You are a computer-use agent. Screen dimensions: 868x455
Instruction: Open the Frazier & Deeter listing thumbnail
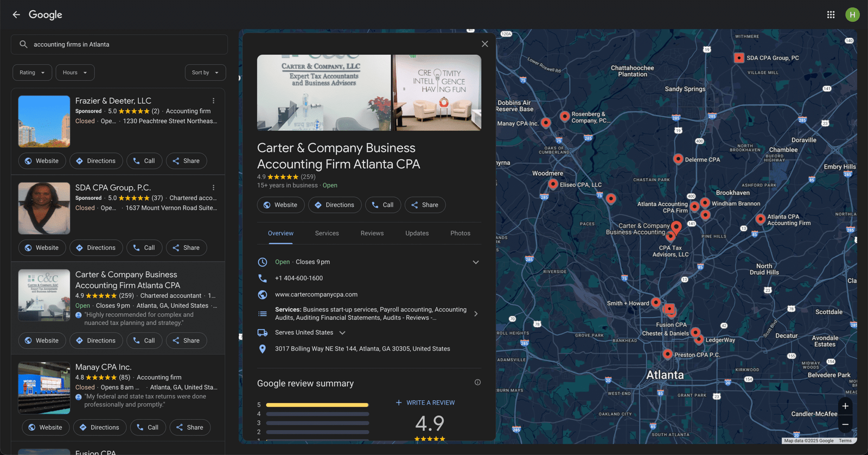click(x=44, y=122)
